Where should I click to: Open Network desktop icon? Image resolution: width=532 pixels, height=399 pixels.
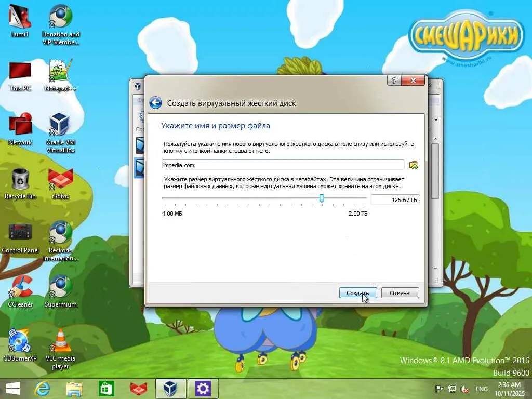click(x=20, y=129)
